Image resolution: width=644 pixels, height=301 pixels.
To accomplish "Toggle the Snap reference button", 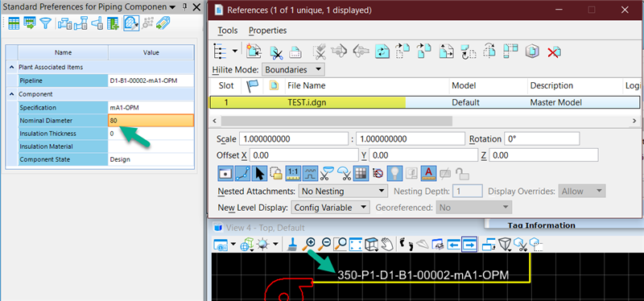I will click(242, 174).
